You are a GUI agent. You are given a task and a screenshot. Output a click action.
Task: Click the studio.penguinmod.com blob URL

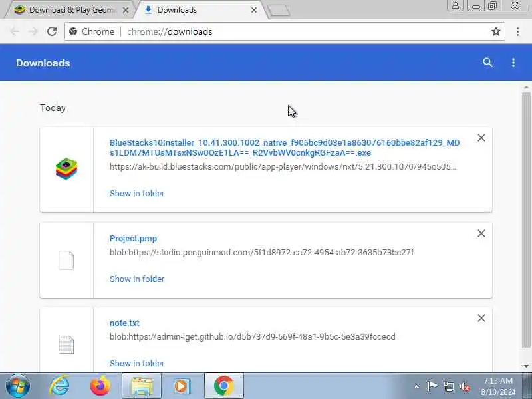coord(261,253)
